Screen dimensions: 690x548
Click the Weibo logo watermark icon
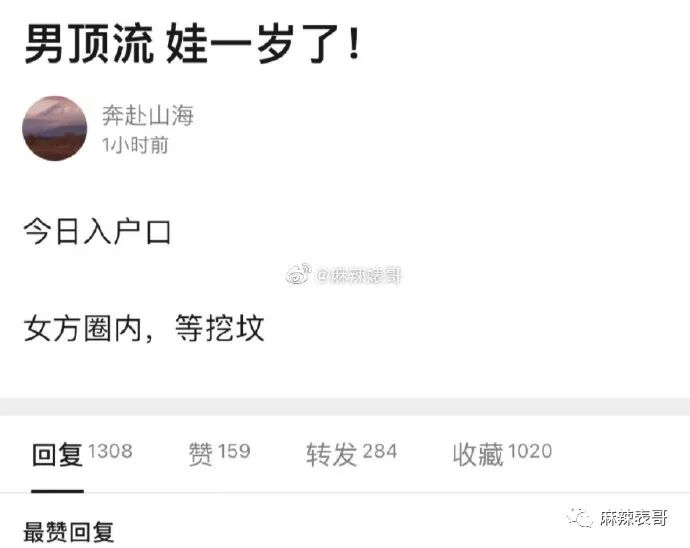(299, 275)
